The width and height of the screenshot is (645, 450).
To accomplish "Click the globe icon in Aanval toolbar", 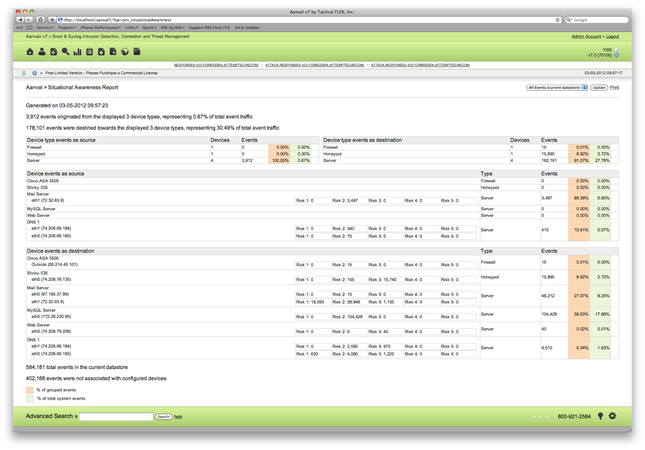I will click(x=125, y=52).
